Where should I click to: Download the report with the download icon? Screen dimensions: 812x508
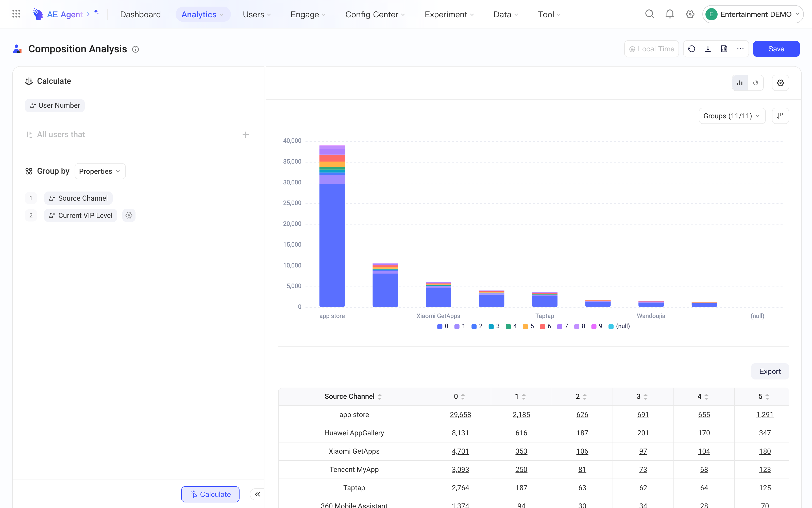(x=708, y=49)
